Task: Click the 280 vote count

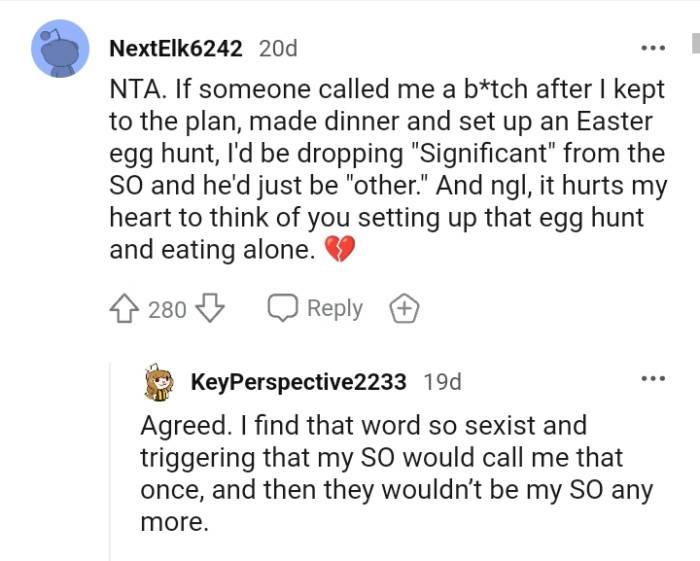Action: (167, 310)
